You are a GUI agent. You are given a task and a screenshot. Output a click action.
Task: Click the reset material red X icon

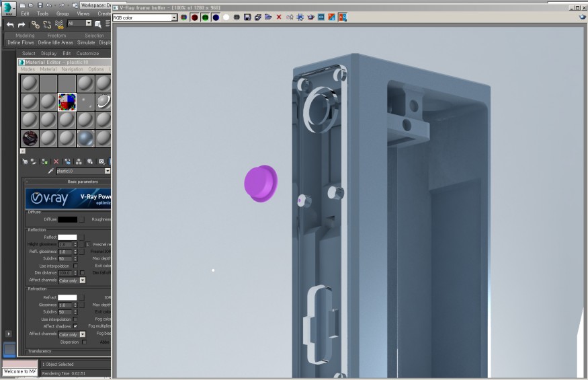pos(56,161)
